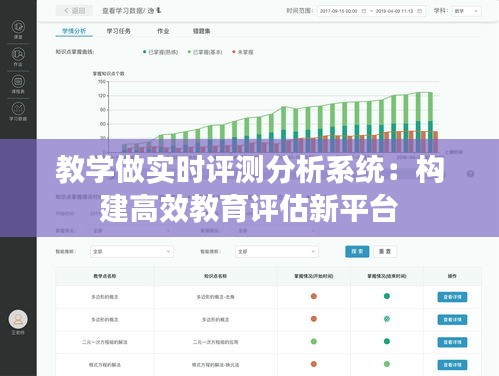Click the blue search button
The height and width of the screenshot is (376, 499).
click(x=357, y=251)
